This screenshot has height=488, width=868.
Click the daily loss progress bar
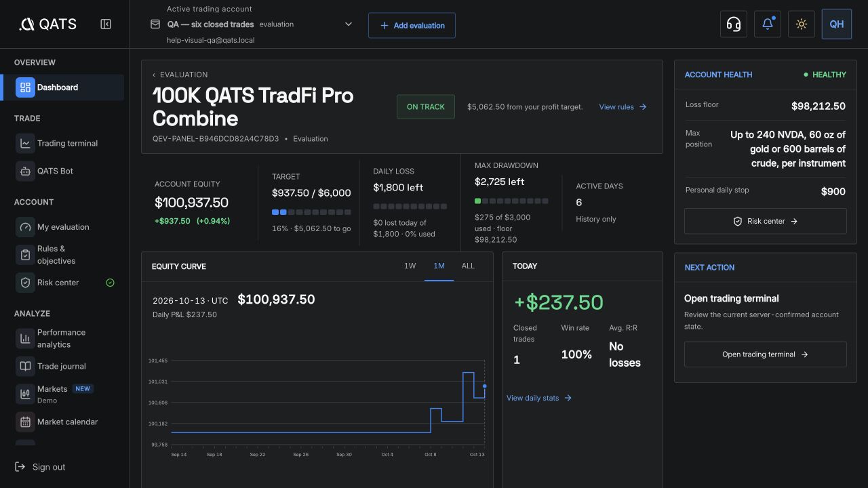(410, 206)
